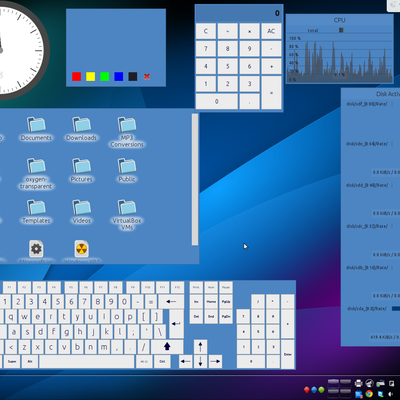Click the CPU usage graph
Screen dimensions: 400x400
click(x=340, y=60)
